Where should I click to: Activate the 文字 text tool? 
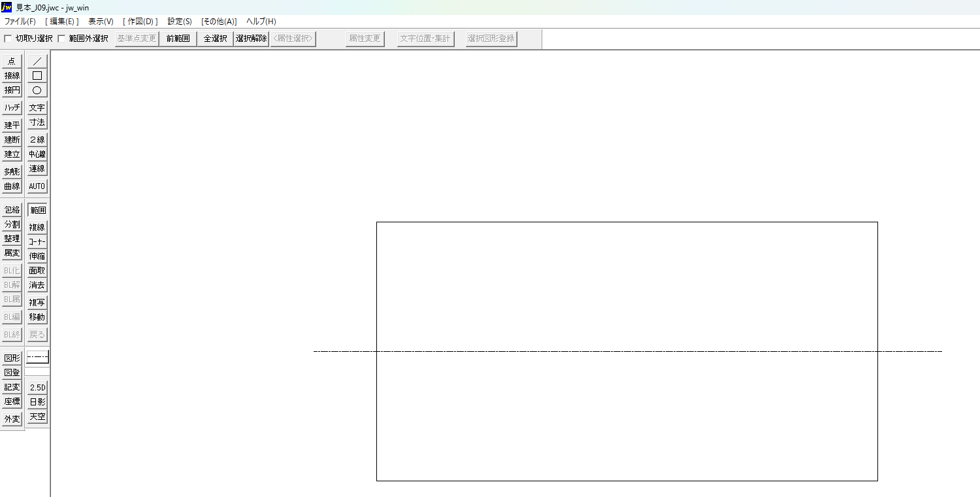pyautogui.click(x=37, y=107)
